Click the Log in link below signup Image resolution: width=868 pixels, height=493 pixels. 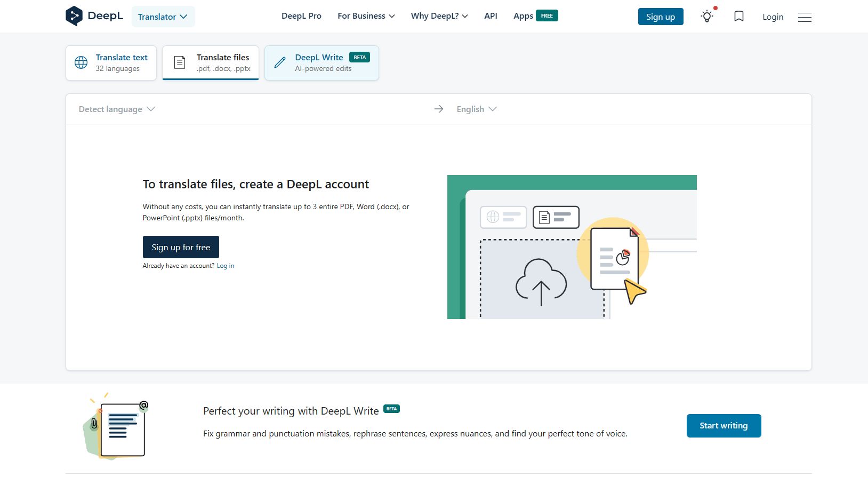click(226, 266)
